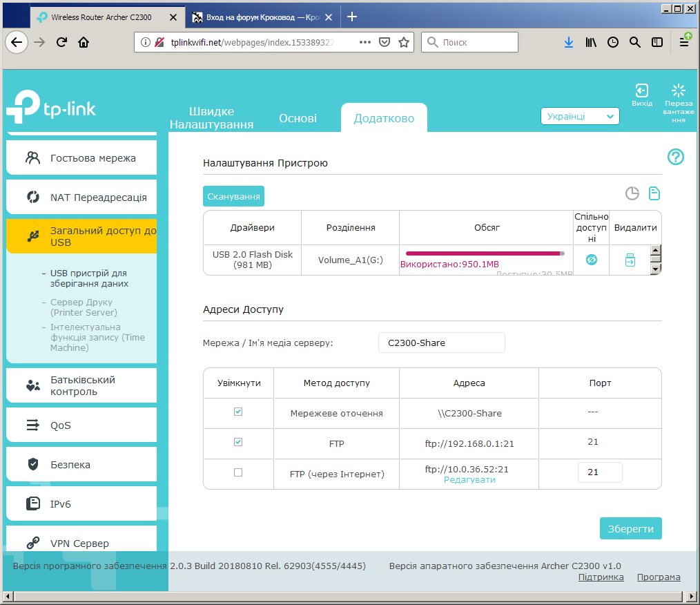Open Швидке Налаштування tab
Screen dimensions: 700x605
pyautogui.click(x=211, y=118)
